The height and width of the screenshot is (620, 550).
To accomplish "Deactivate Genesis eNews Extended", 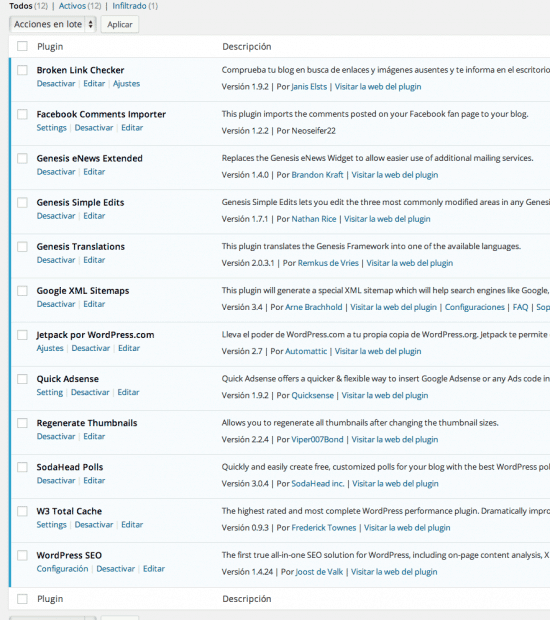I will click(x=56, y=172).
